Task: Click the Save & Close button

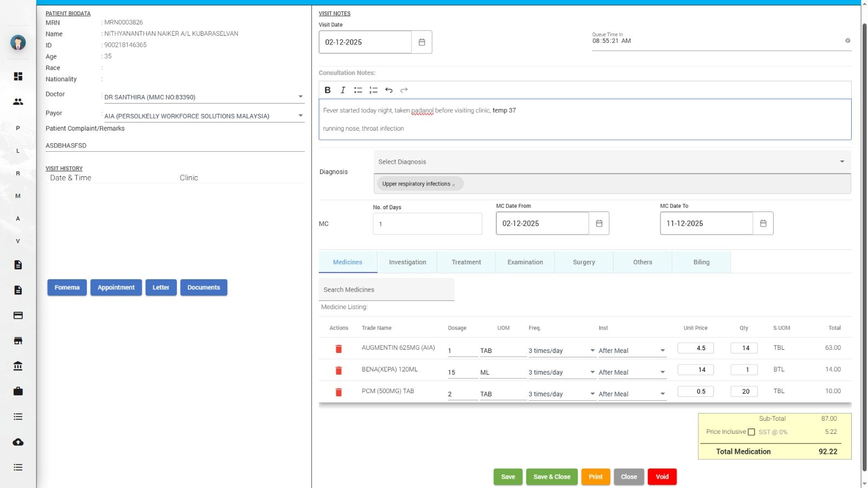Action: click(552, 477)
